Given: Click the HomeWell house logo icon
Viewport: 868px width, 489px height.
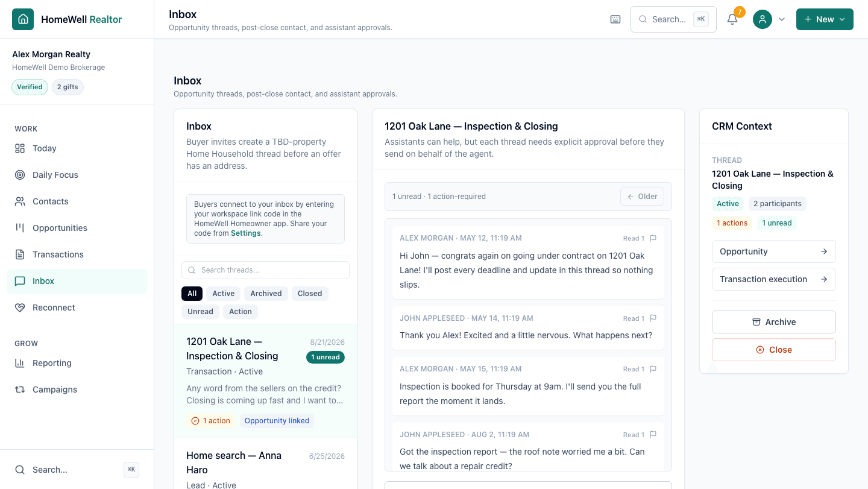Looking at the screenshot, I should pyautogui.click(x=23, y=19).
